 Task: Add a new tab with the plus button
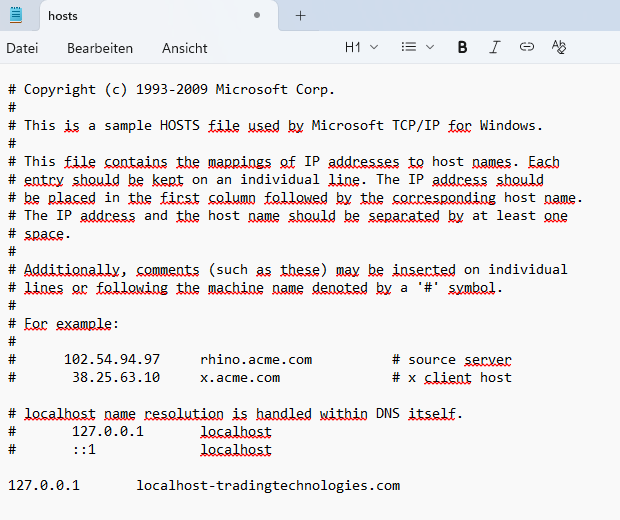pos(301,16)
